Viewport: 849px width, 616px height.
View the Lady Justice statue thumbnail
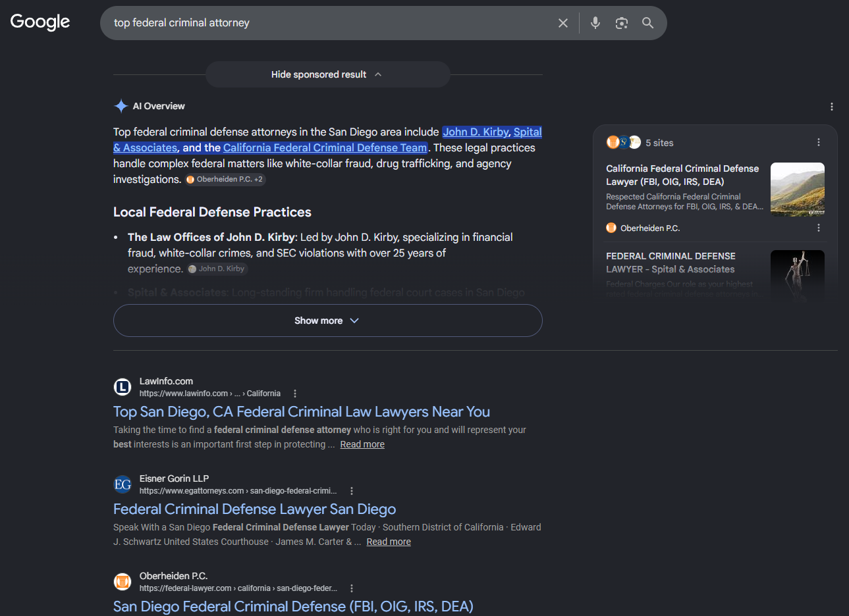click(798, 276)
